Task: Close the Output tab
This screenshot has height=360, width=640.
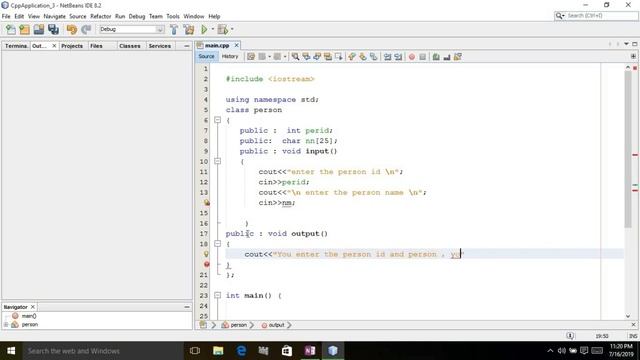Action: (54, 46)
